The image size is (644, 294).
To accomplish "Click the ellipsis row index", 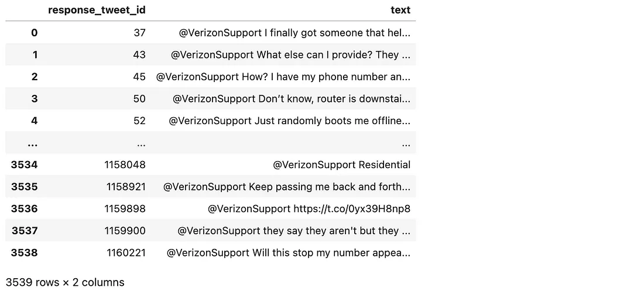I will tap(32, 144).
